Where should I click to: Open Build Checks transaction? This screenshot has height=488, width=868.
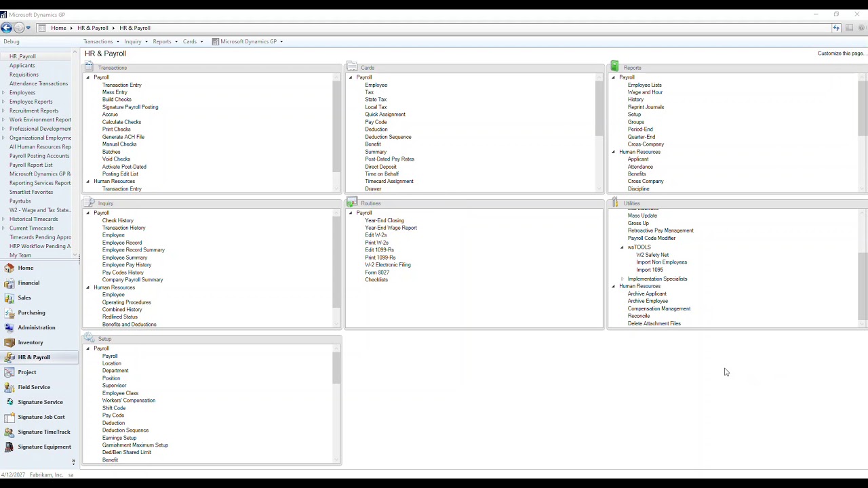[x=117, y=100]
